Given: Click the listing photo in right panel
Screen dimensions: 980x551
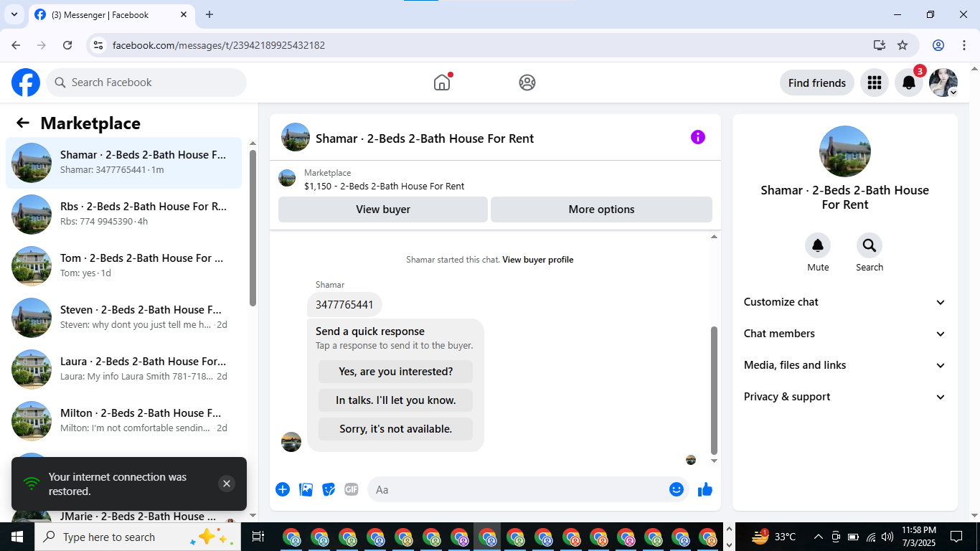Looking at the screenshot, I should click(845, 151).
